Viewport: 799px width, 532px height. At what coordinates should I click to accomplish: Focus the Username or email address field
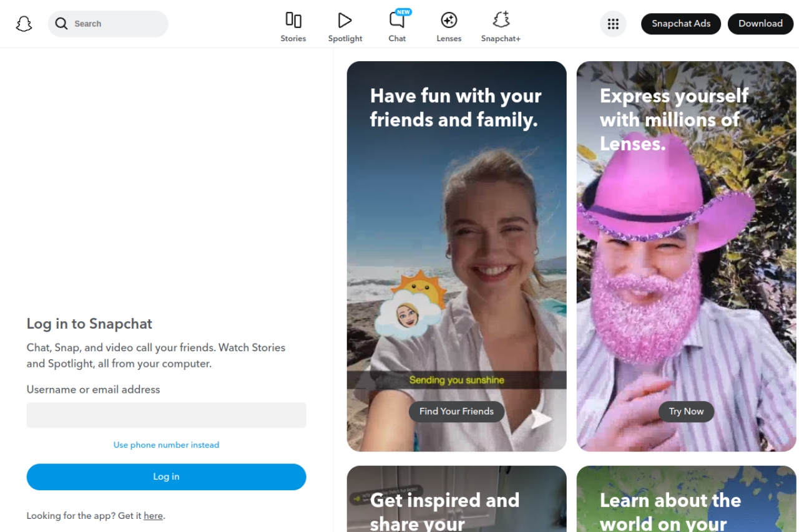(x=166, y=415)
